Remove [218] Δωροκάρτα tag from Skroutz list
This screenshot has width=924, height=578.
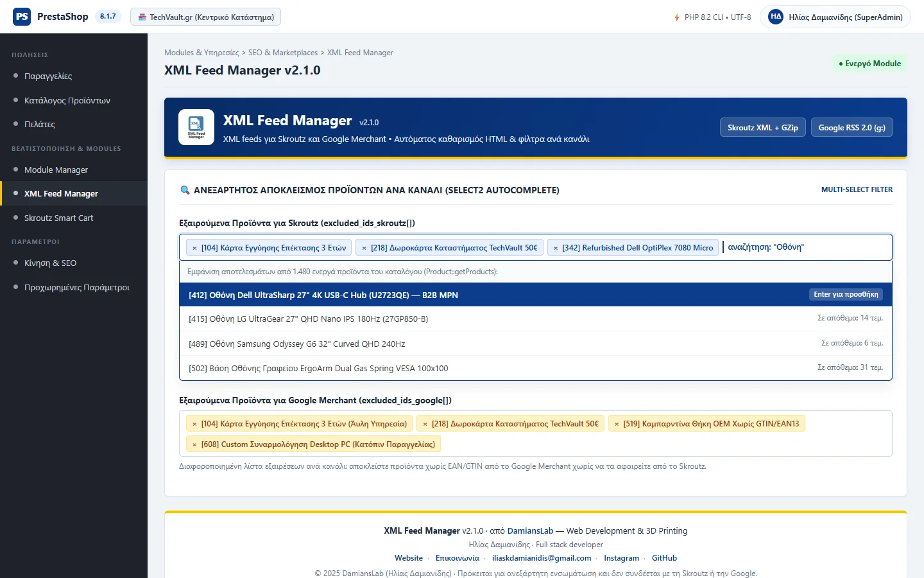(364, 248)
